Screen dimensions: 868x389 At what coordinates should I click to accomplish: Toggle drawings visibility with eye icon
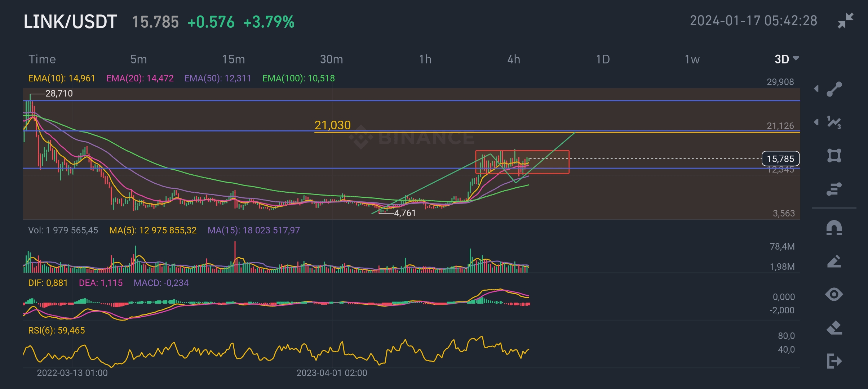(834, 295)
